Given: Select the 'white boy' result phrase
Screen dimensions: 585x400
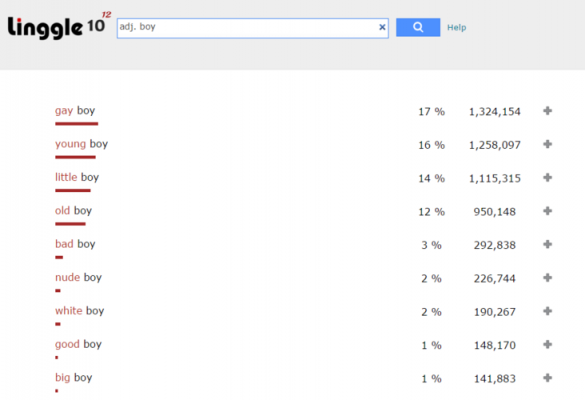Looking at the screenshot, I should point(79,311).
